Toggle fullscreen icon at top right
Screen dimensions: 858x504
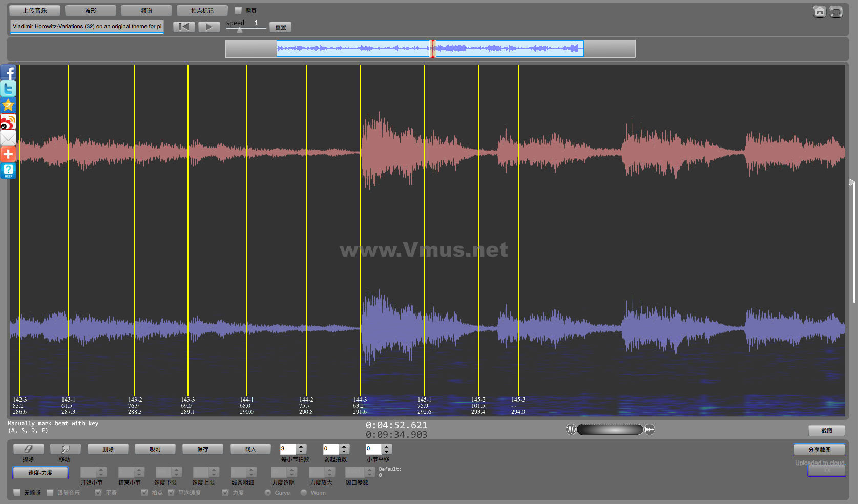[836, 11]
